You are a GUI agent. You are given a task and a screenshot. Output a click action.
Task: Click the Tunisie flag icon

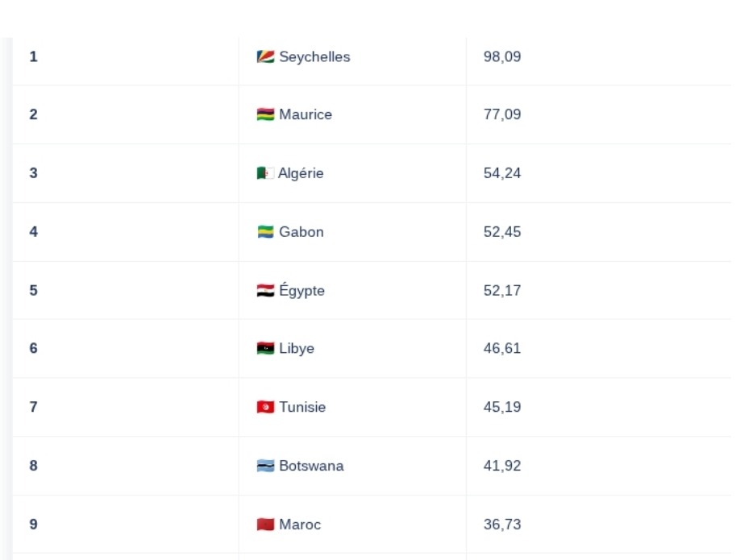pos(265,408)
